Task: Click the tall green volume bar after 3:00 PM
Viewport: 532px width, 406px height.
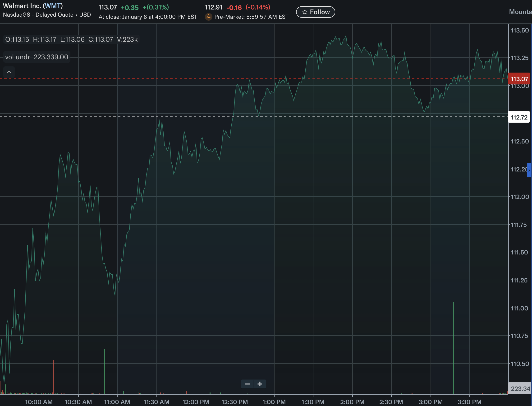Action: [x=454, y=348]
